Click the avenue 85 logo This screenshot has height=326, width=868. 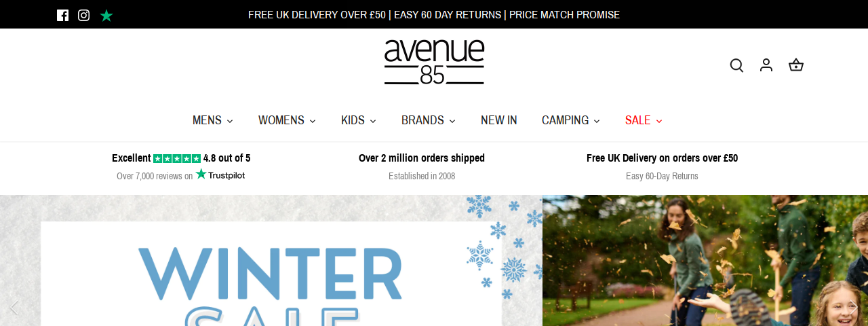(x=434, y=62)
